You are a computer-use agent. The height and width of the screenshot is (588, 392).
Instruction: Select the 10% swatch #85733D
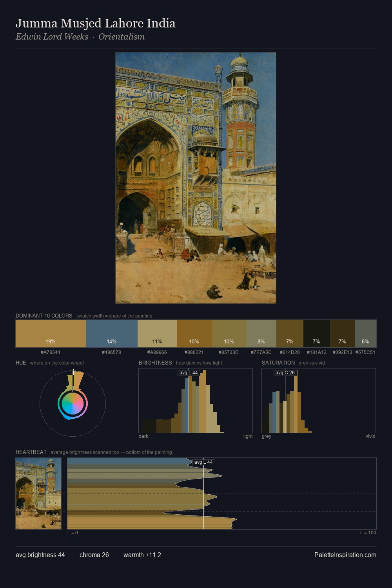click(229, 334)
